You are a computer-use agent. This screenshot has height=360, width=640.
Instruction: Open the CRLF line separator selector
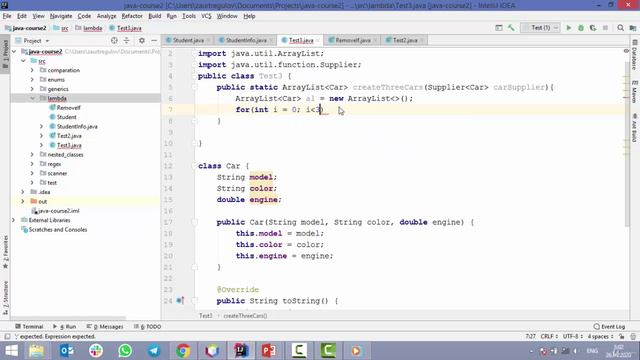tap(549, 337)
